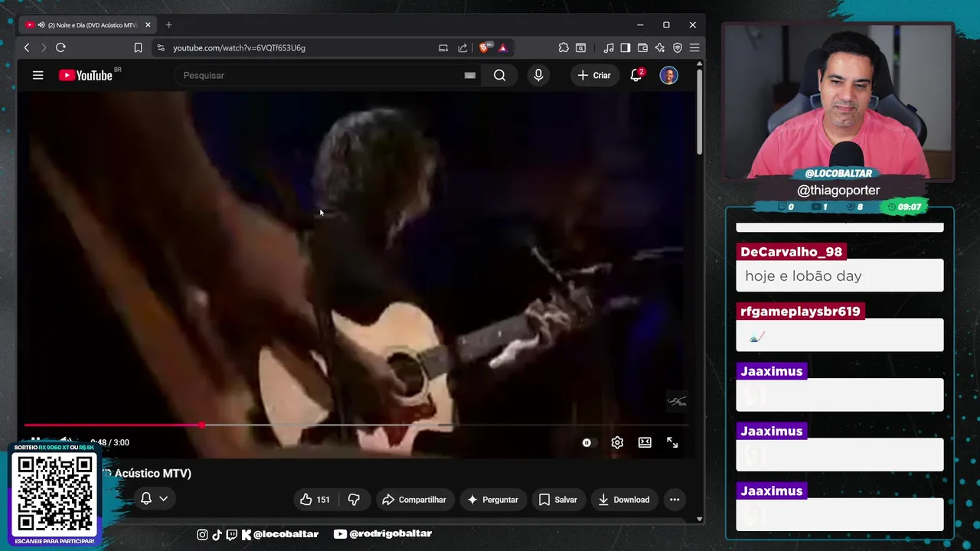980x551 pixels.
Task: Open the Leo AI sparkle icon
Action: [x=660, y=47]
